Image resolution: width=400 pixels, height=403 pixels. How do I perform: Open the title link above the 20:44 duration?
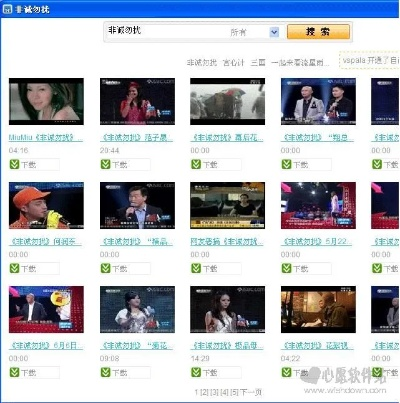coord(136,138)
